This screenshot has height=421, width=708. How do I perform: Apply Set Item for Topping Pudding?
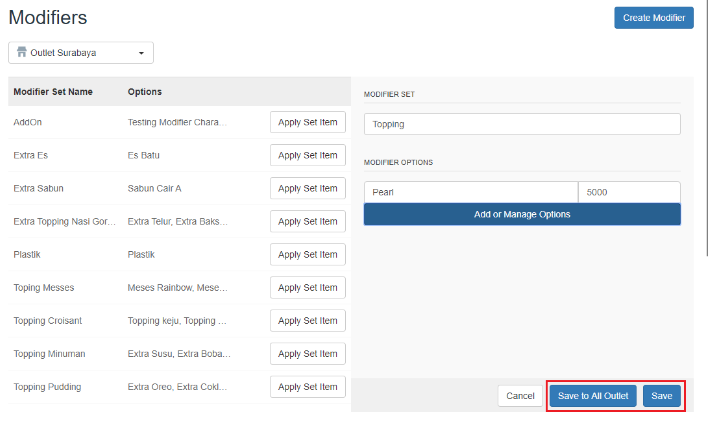pos(307,387)
